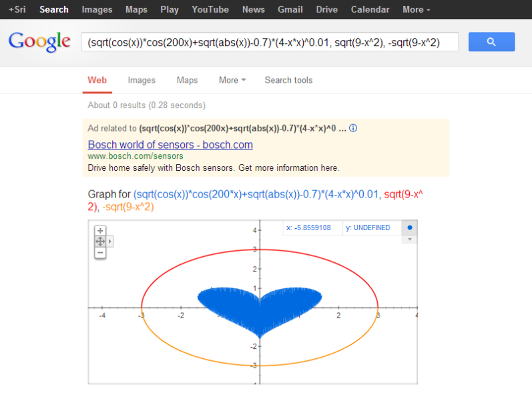
Task: Open the function selector dropdown arrow
Action: coord(410,240)
